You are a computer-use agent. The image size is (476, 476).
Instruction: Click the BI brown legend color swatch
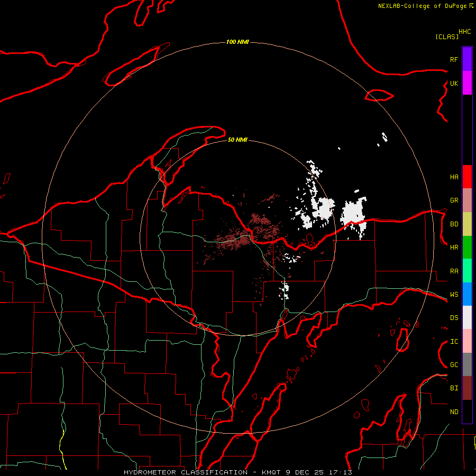[x=467, y=388]
